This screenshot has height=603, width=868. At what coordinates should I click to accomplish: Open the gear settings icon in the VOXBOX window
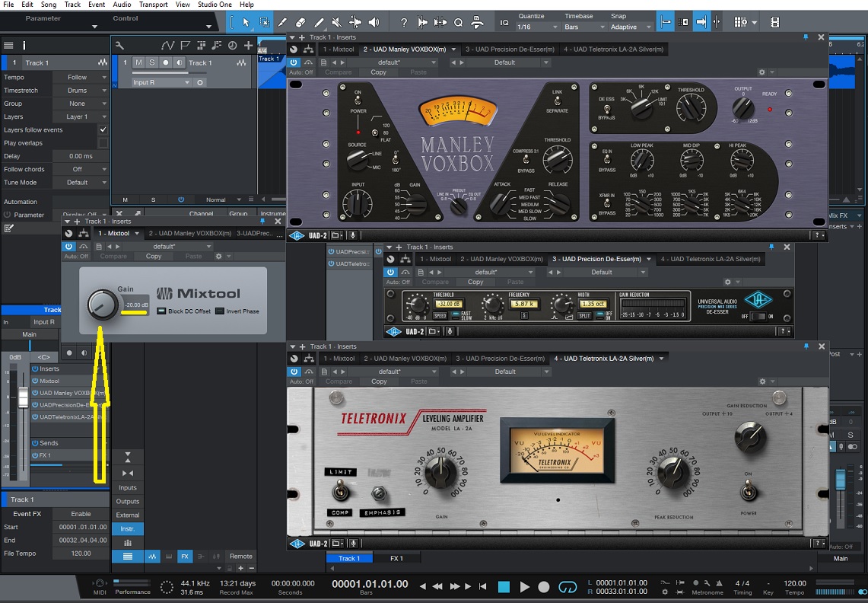pos(762,72)
